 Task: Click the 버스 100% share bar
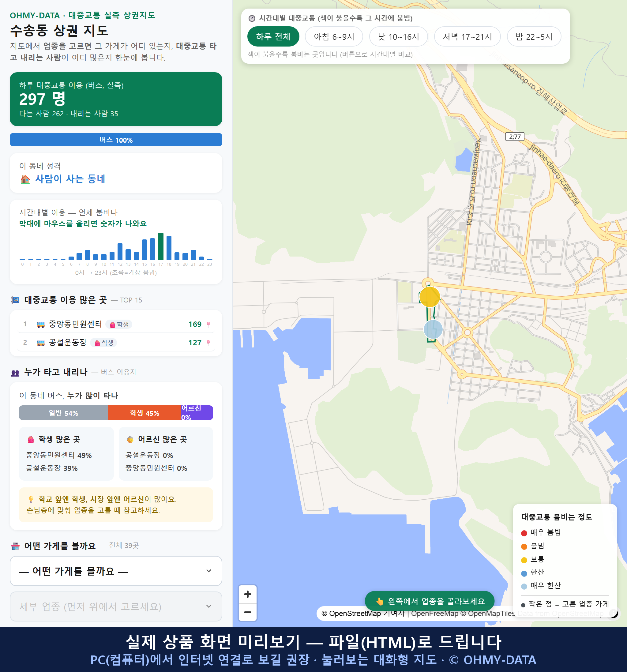click(116, 140)
